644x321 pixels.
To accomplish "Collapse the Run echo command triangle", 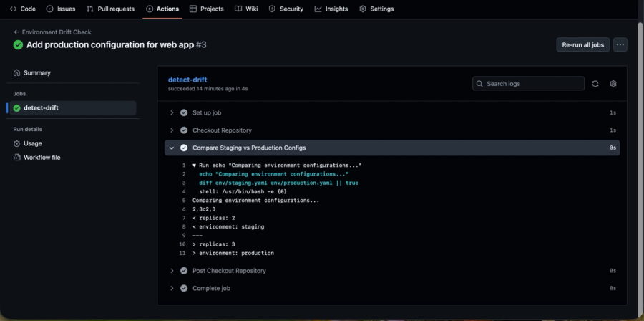I will coord(194,166).
